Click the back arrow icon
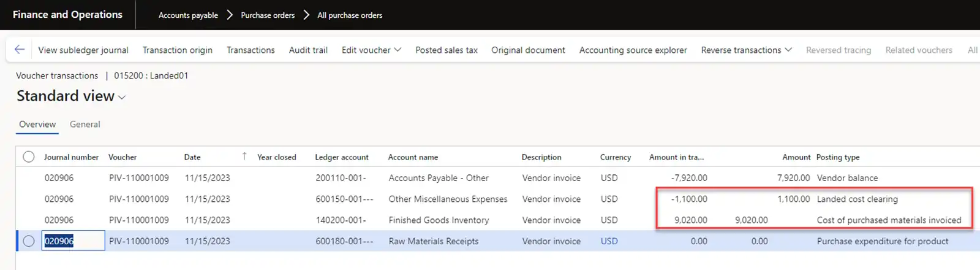Viewport: 980px width, 270px height. [x=20, y=50]
